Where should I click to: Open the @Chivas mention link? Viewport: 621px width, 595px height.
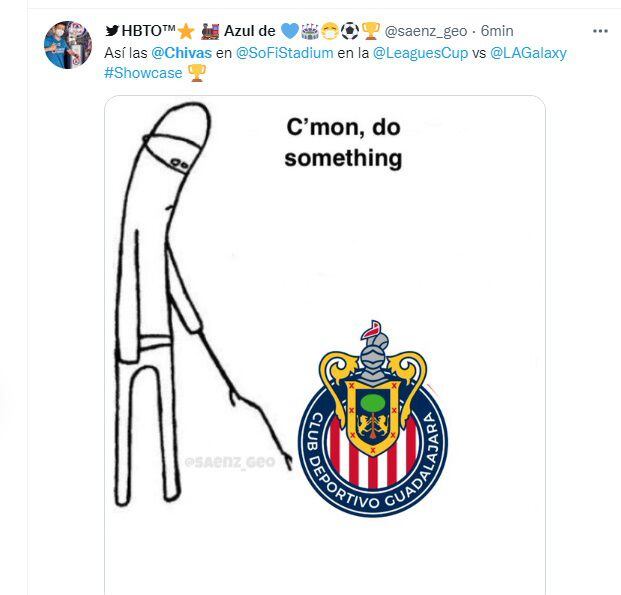click(181, 53)
